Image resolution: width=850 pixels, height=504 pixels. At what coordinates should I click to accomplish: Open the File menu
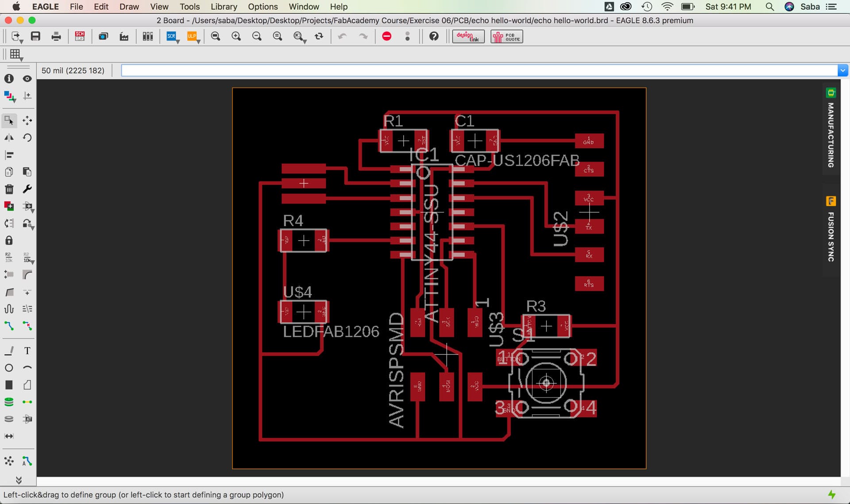(x=76, y=7)
